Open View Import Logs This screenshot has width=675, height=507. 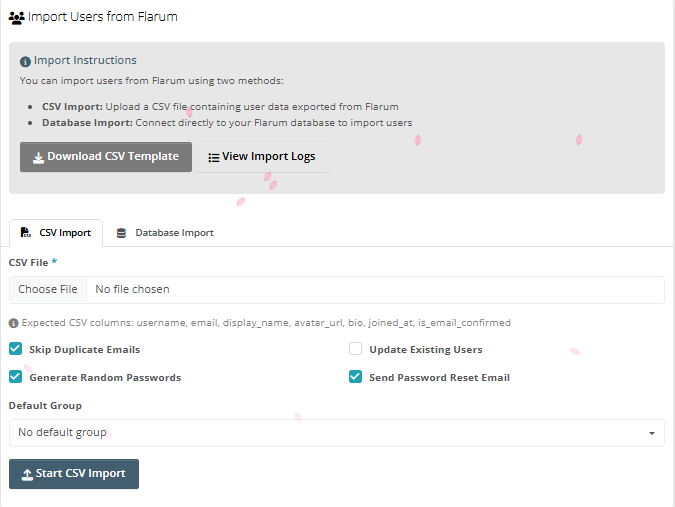pos(262,157)
